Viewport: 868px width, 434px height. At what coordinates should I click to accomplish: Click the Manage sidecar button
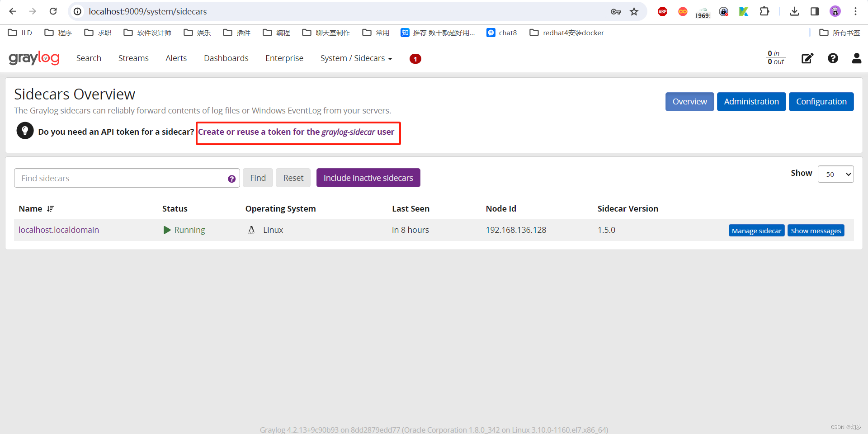(x=756, y=230)
